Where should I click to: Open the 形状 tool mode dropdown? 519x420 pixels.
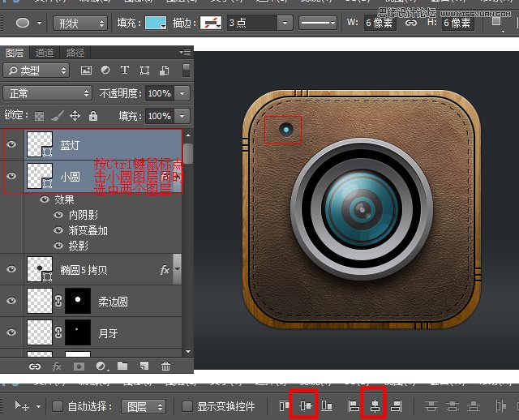(x=80, y=24)
